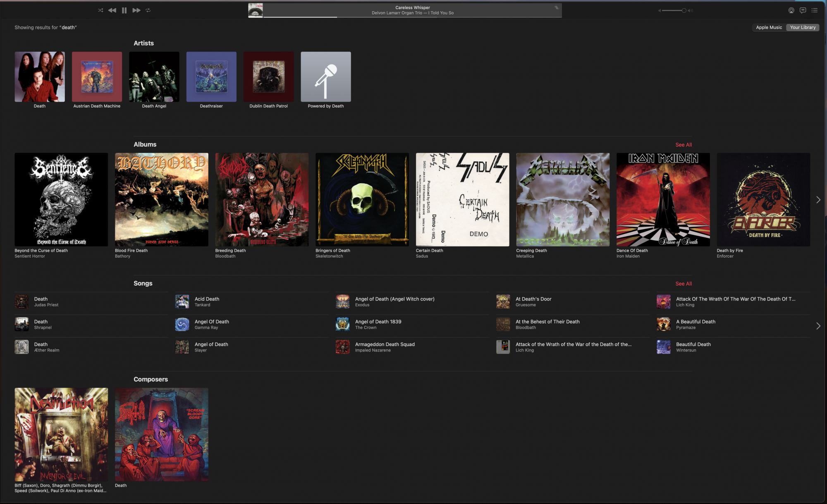
Task: Open Dance Of Death by Iron Maiden
Action: point(663,200)
